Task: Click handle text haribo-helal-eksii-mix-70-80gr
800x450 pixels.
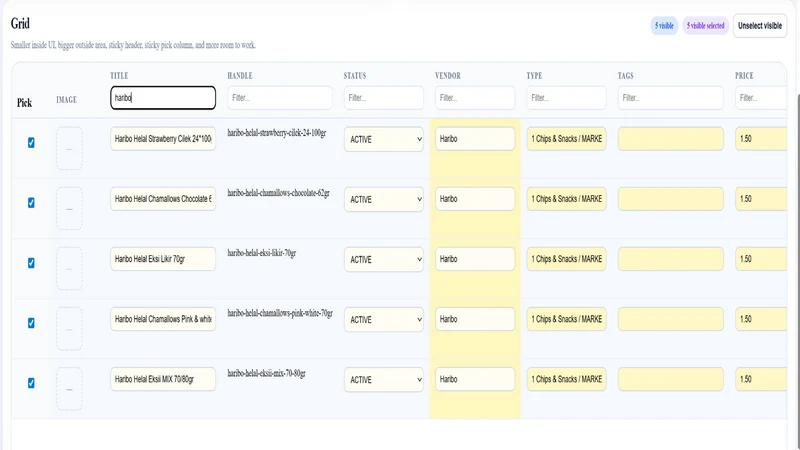Action: coord(266,374)
